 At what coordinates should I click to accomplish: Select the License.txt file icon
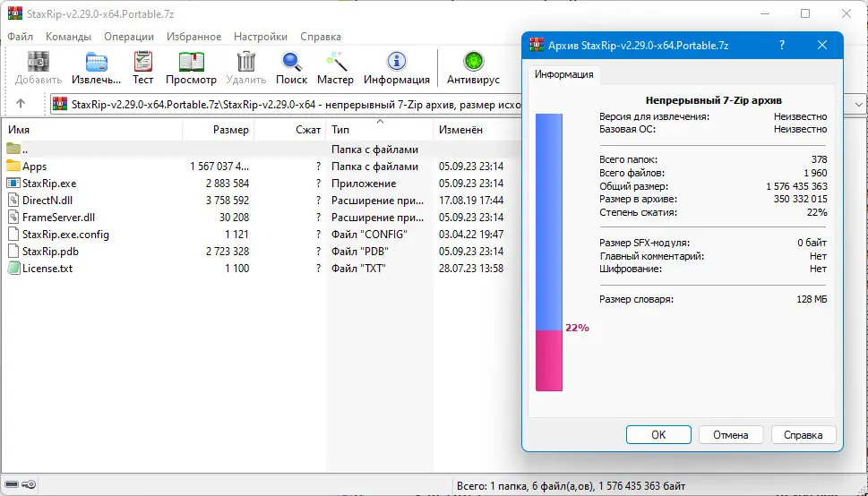13,269
